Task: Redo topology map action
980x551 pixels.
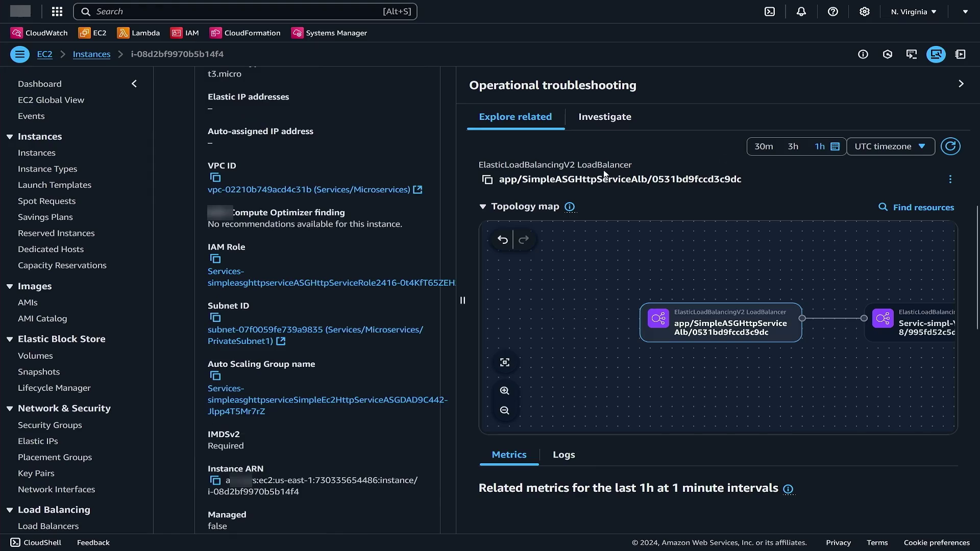Action: pyautogui.click(x=524, y=239)
